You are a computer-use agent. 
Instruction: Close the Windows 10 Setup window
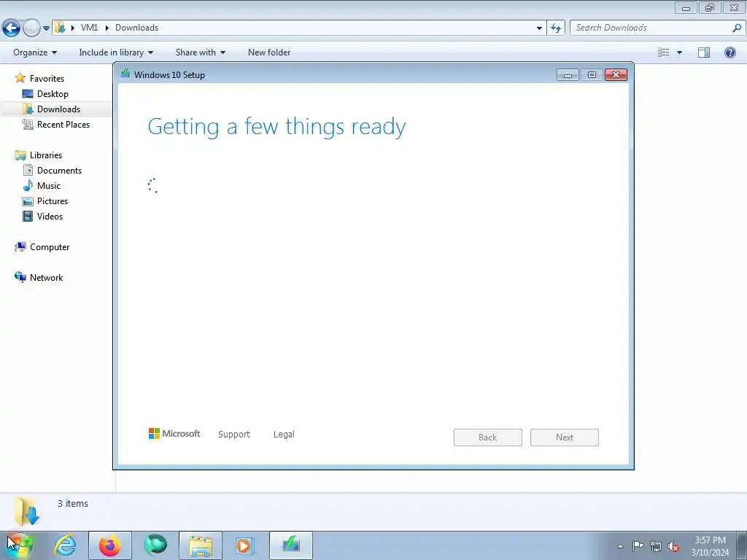[616, 75]
